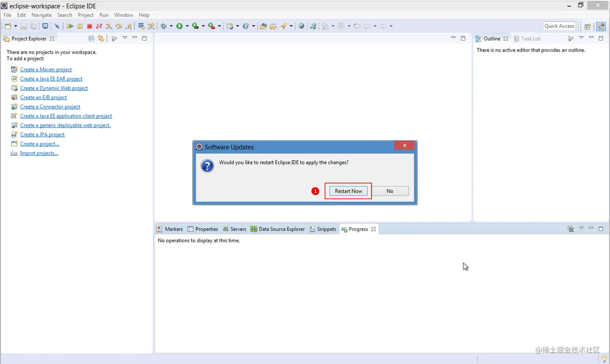The height and width of the screenshot is (364, 610).
Task: Click the External Tools run icon
Action: coord(211,26)
